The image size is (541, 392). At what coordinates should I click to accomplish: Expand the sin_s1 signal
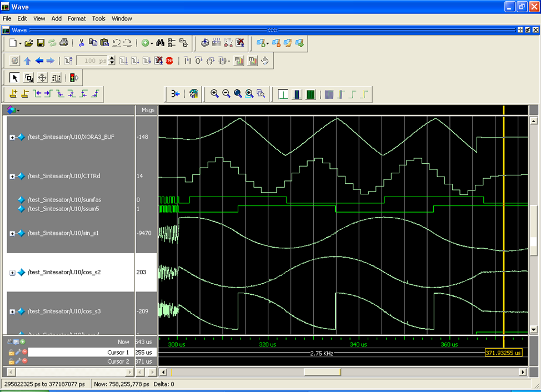12,233
